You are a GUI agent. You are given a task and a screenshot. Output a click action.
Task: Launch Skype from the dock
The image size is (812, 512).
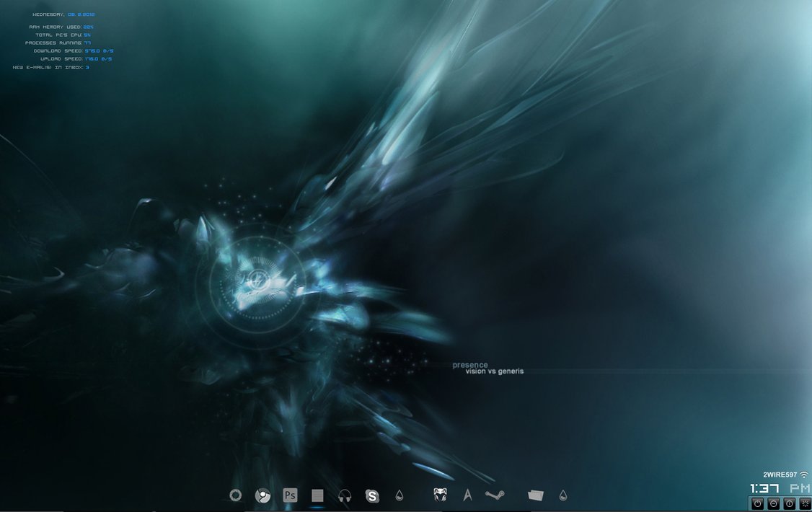[372, 495]
